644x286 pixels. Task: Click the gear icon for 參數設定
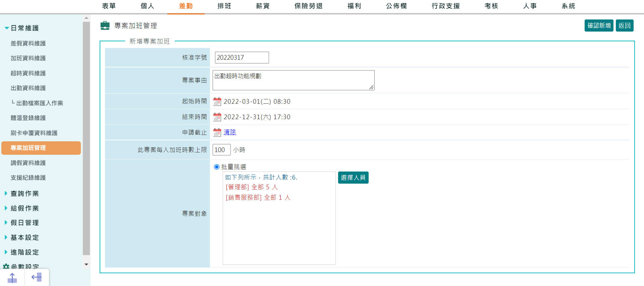coord(6,267)
